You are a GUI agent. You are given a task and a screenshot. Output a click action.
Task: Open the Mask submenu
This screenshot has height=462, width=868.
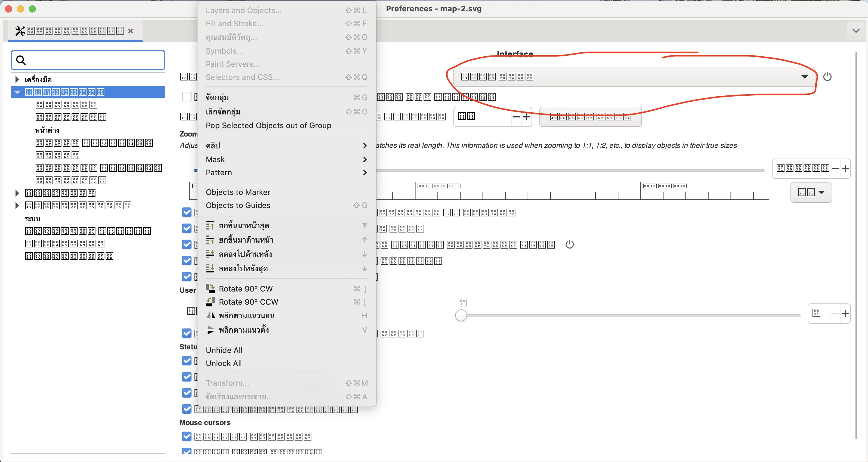(x=286, y=159)
